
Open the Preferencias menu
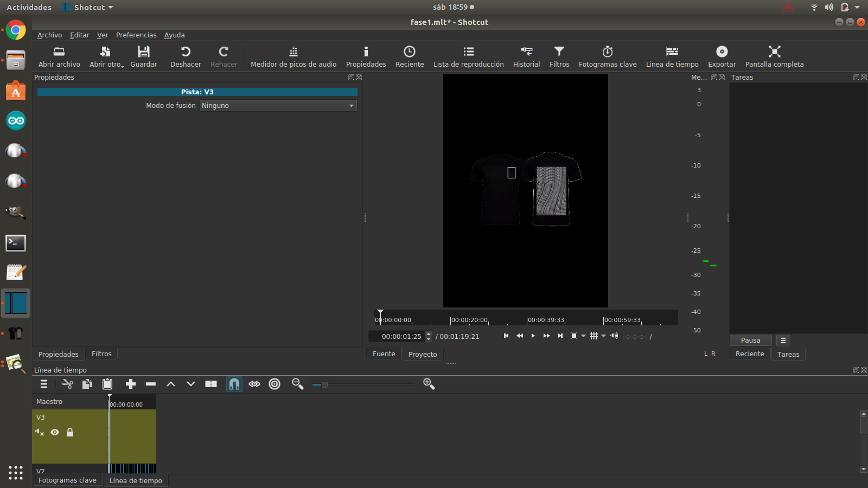(x=136, y=35)
